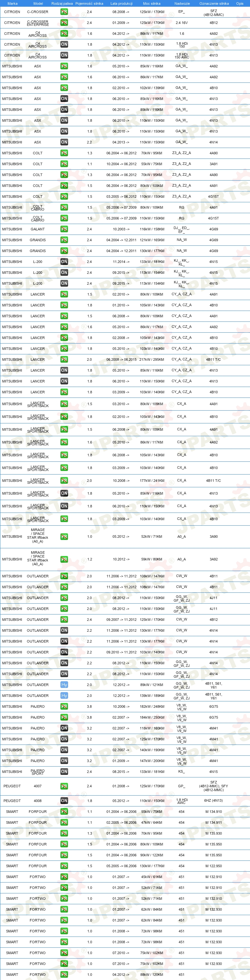Screen dimensions: 250x980
Task: Click petrol icon in COLT CABRIO 4G15T row
Action: pyautogui.click(x=64, y=218)
